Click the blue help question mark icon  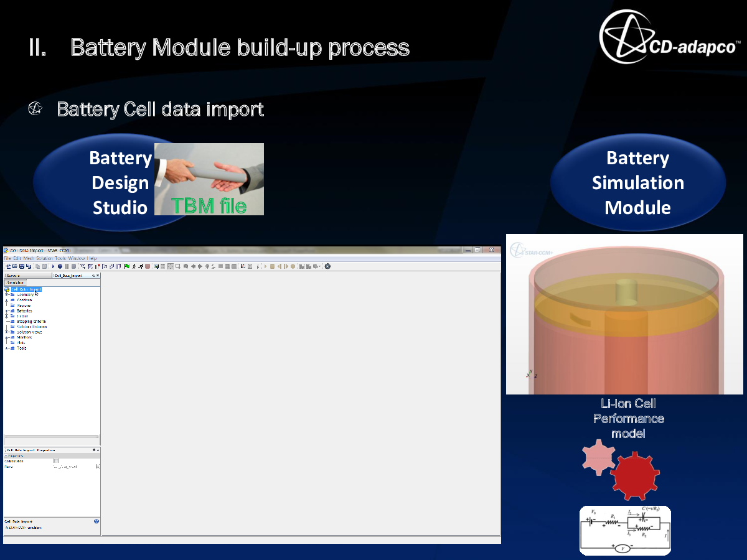(96, 521)
